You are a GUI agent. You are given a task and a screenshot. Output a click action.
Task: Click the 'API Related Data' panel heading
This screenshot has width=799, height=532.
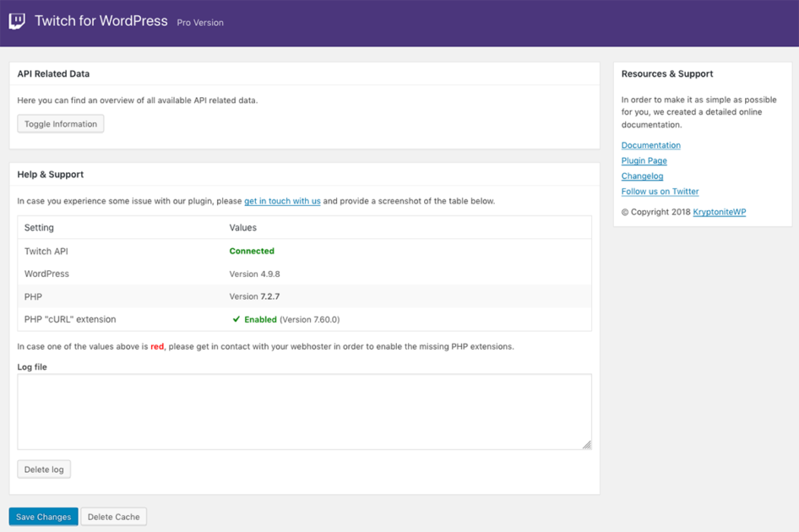coord(53,74)
